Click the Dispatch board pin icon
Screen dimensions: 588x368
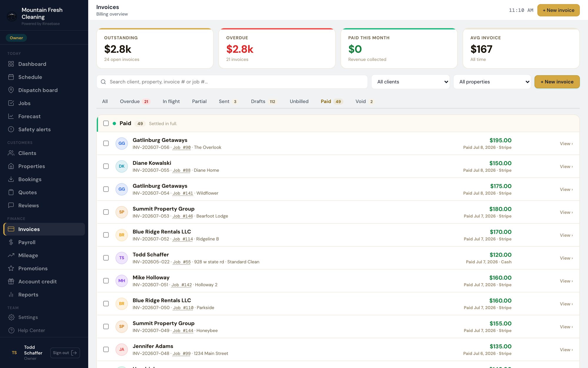tap(11, 90)
